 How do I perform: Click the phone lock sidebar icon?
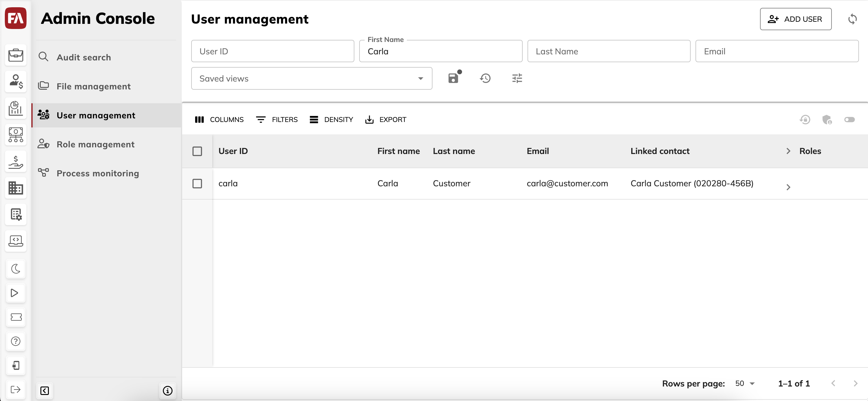coord(15,365)
